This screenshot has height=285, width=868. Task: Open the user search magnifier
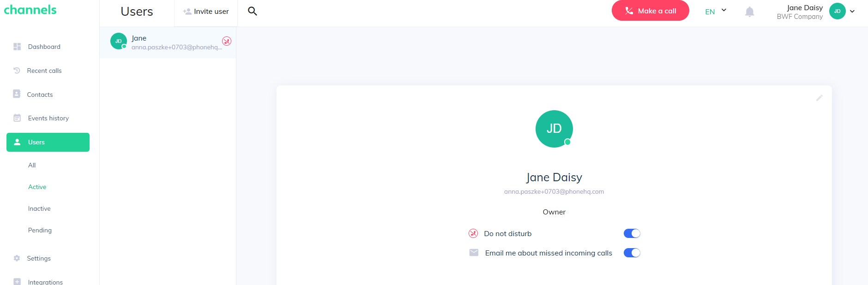[x=252, y=11]
